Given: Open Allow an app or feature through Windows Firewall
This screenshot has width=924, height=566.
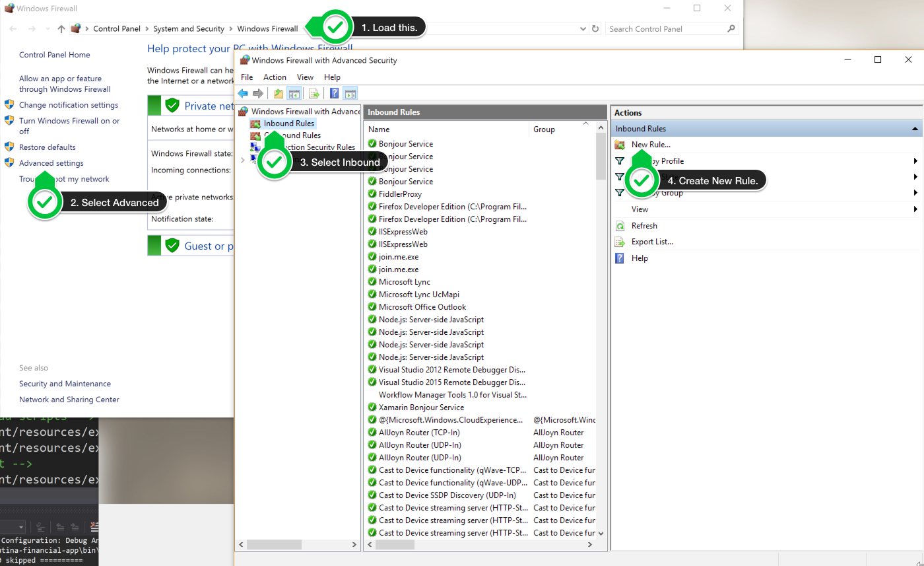Looking at the screenshot, I should pos(65,84).
